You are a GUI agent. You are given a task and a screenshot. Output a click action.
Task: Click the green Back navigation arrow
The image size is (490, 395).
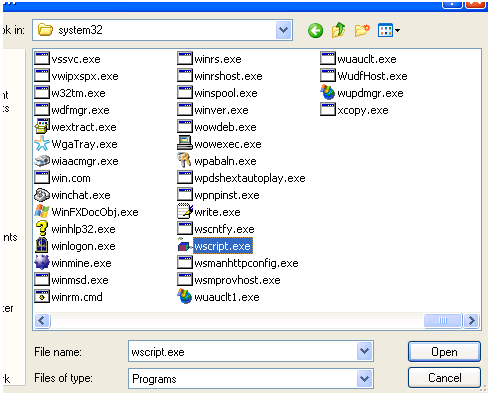[x=315, y=31]
